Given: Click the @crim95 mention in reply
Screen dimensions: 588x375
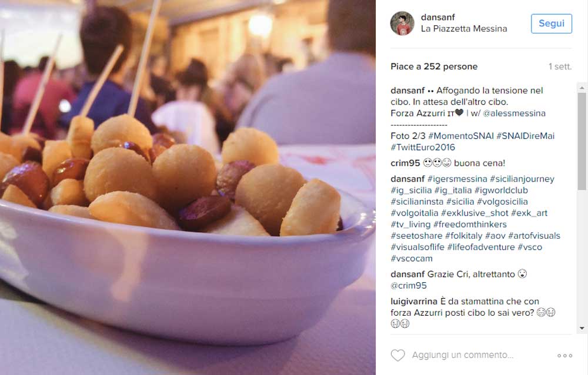Looking at the screenshot, I should pyautogui.click(x=409, y=286).
